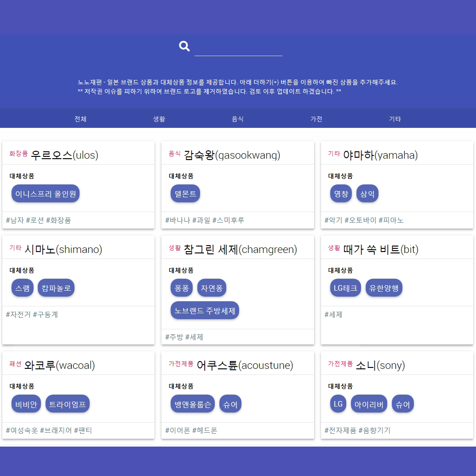Select the 뱅앤올룹슨 chip
476x476 pixels.
(193, 404)
